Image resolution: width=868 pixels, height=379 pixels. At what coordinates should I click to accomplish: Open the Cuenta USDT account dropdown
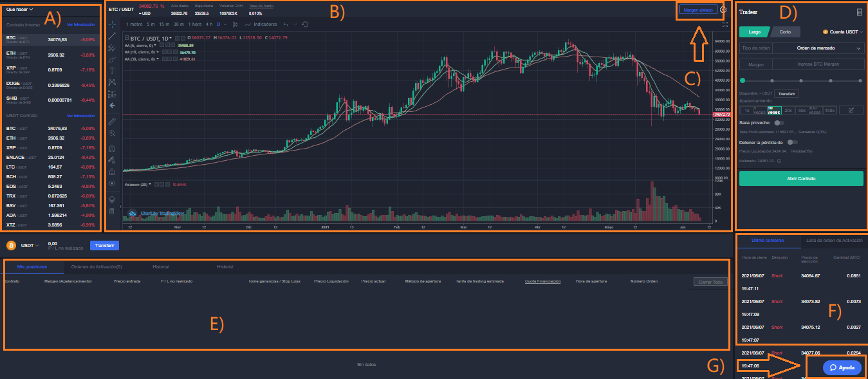click(x=843, y=32)
